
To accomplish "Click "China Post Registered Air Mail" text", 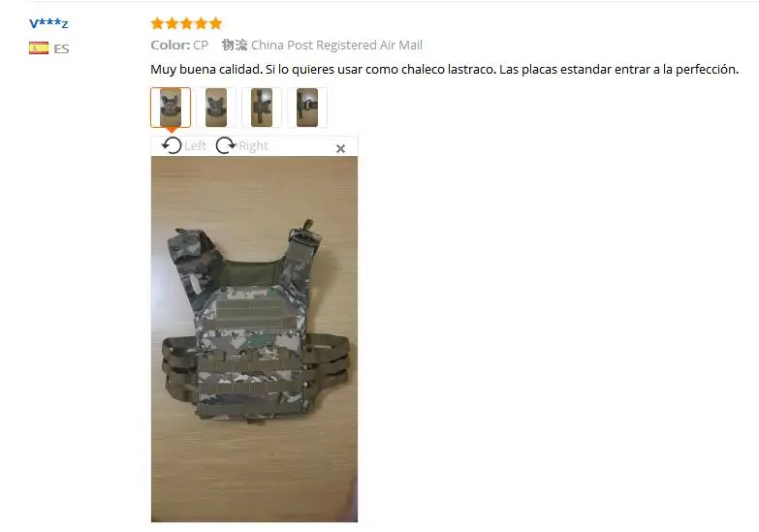I will (336, 45).
